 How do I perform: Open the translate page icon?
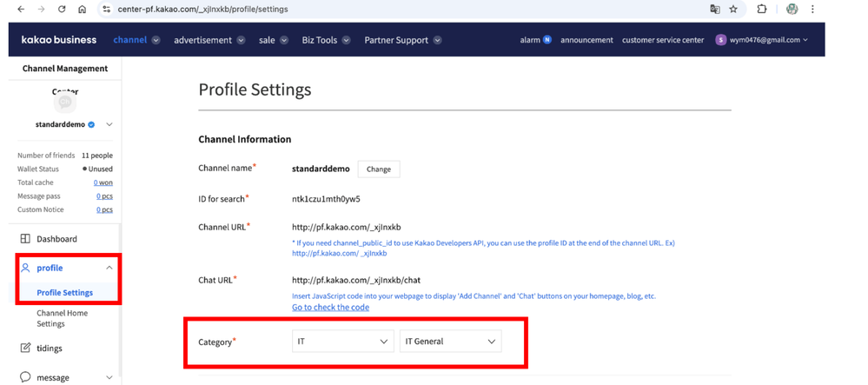715,10
